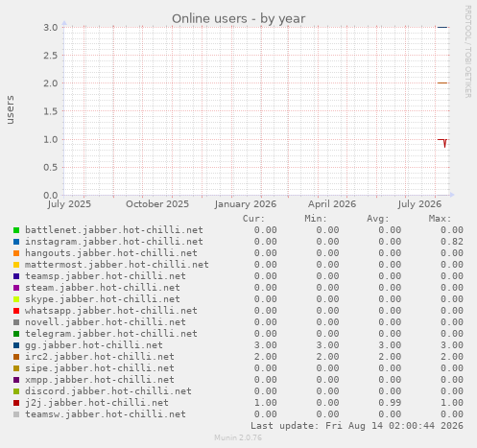Click the steam.jabber.hot-chilli.net purple swatch
The image size is (477, 448).
16,288
